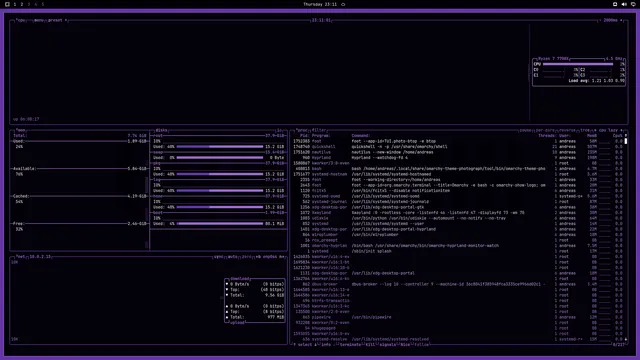Click scroll up arrow of process list
640x360 pixels.
(x=626, y=136)
